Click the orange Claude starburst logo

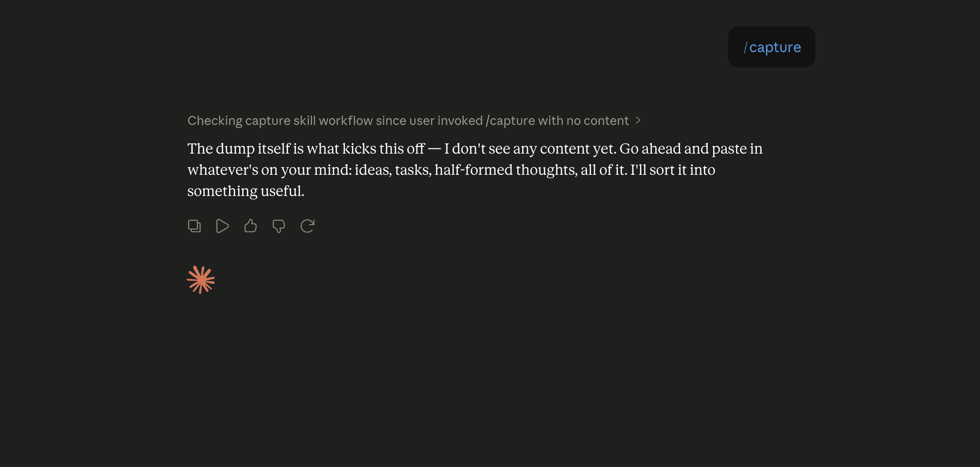click(x=201, y=280)
